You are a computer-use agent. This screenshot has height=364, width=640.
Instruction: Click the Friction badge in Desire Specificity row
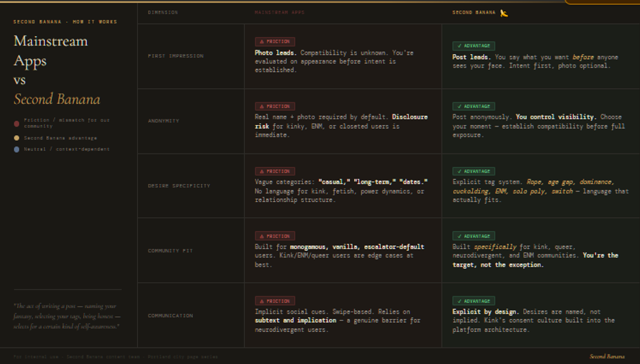point(274,171)
